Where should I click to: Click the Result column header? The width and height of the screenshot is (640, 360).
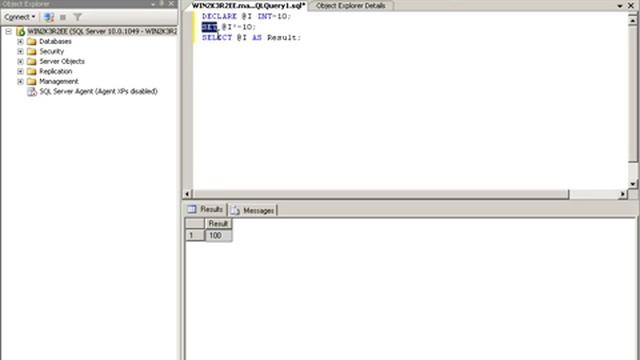tap(218, 224)
